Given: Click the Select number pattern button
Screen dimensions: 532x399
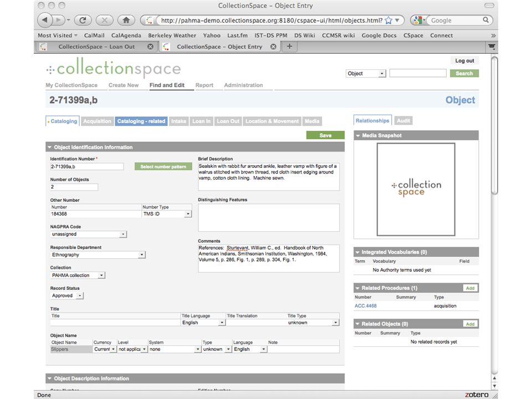Looking at the screenshot, I should point(163,167).
